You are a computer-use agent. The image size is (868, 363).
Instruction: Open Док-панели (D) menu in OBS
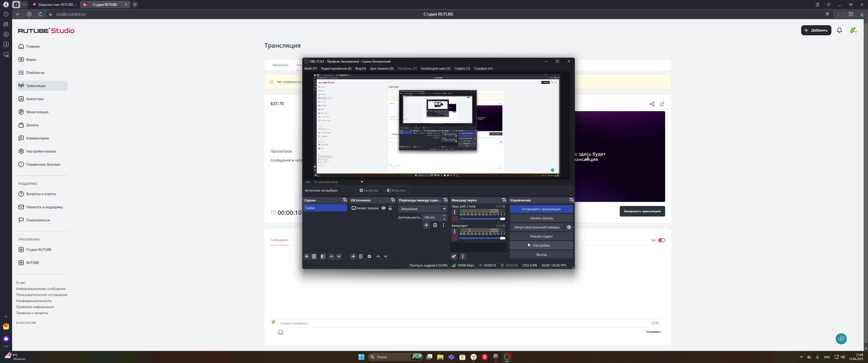[382, 68]
